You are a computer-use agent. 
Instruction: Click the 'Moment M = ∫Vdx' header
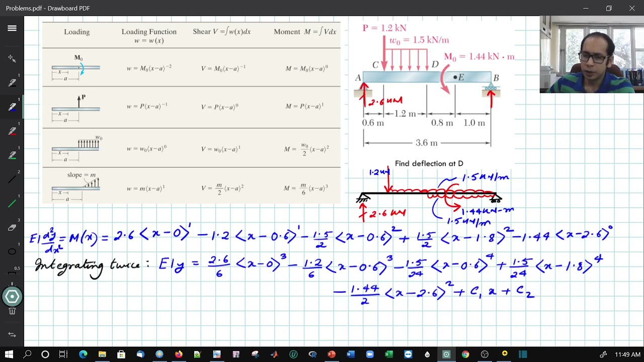[305, 32]
